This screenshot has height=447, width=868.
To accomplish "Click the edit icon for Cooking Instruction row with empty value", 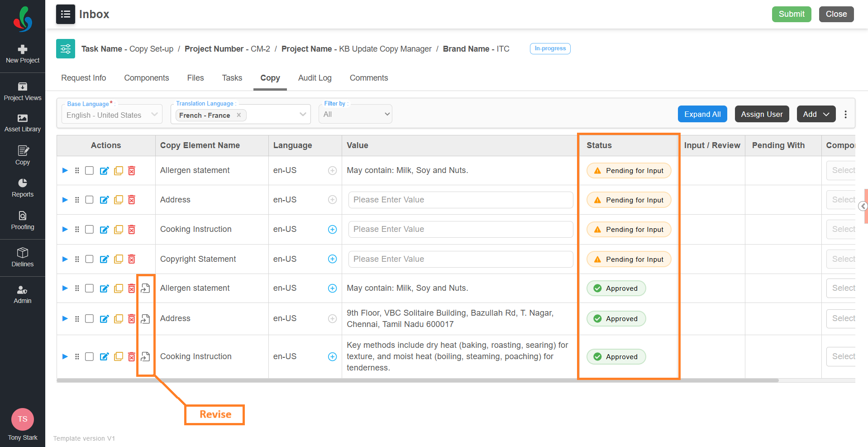I will (104, 230).
